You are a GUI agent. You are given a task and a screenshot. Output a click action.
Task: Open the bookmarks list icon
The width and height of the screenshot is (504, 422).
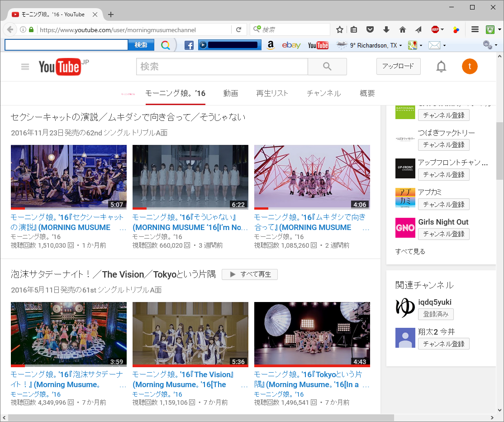coord(354,29)
